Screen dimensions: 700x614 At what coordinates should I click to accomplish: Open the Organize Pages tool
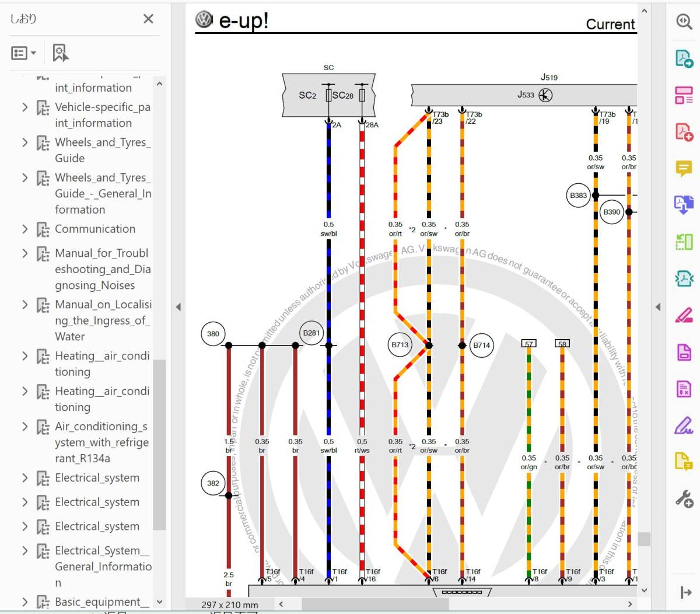point(684,242)
